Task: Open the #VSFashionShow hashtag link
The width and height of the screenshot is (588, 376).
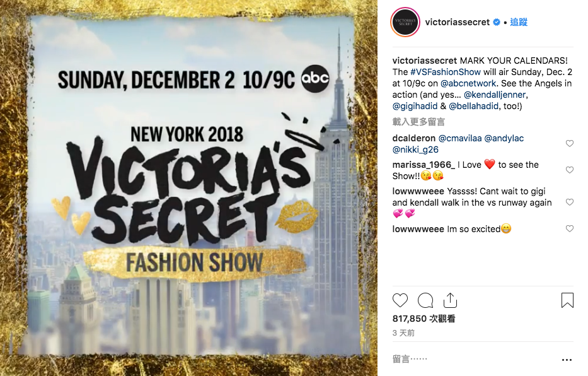Action: pos(445,72)
